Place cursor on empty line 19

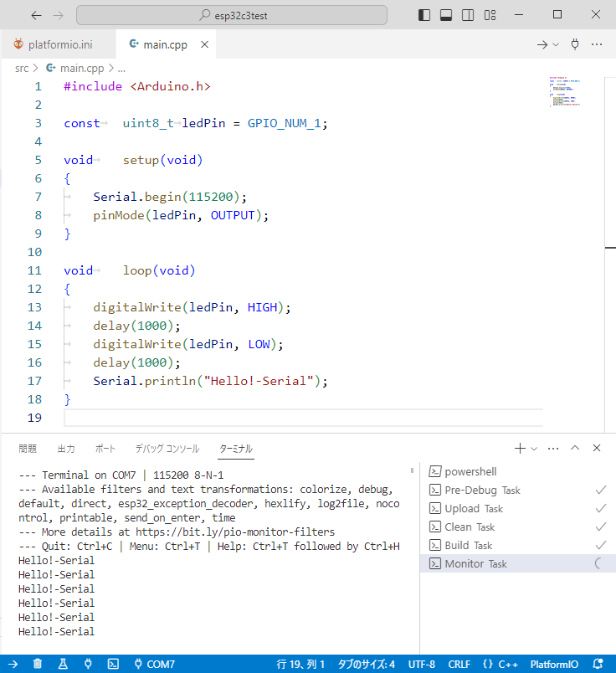(303, 418)
